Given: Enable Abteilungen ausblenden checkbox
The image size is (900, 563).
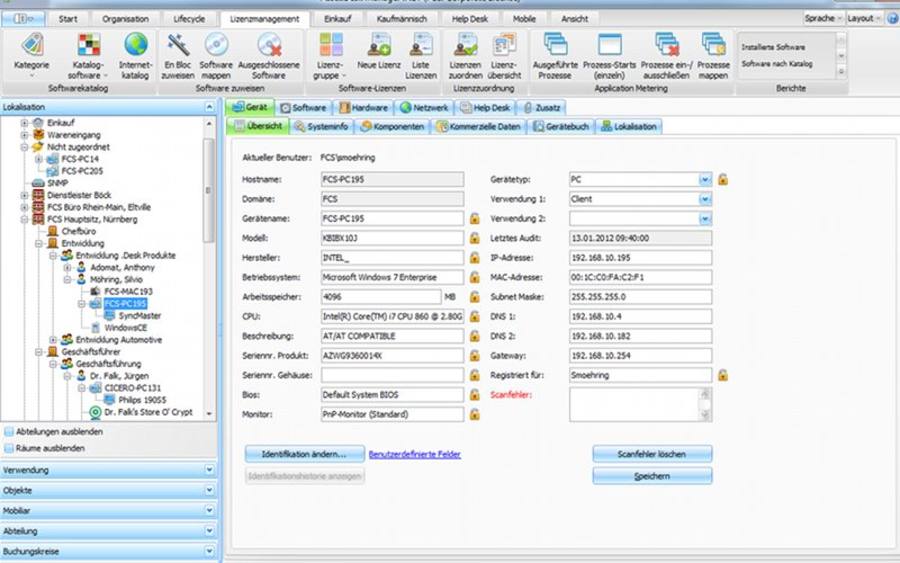Looking at the screenshot, I should pyautogui.click(x=9, y=432).
